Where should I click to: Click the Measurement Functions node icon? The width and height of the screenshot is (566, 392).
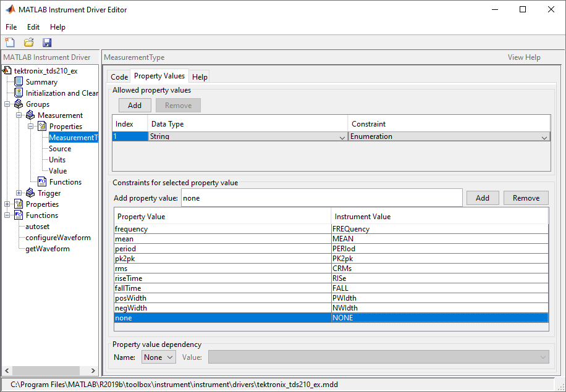(x=42, y=182)
